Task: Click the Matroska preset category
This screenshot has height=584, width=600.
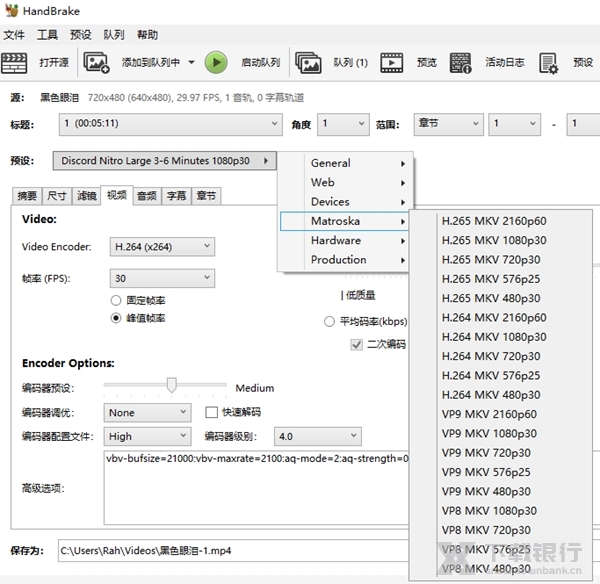Action: (x=346, y=221)
